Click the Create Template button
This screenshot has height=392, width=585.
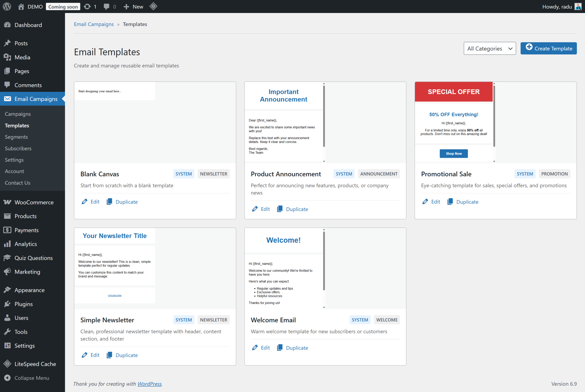(548, 48)
